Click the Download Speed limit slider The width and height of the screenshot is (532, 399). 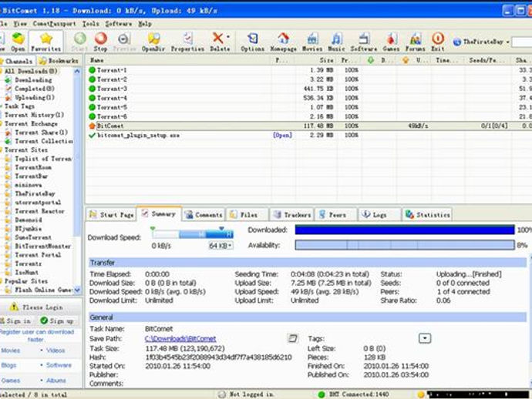point(193,233)
